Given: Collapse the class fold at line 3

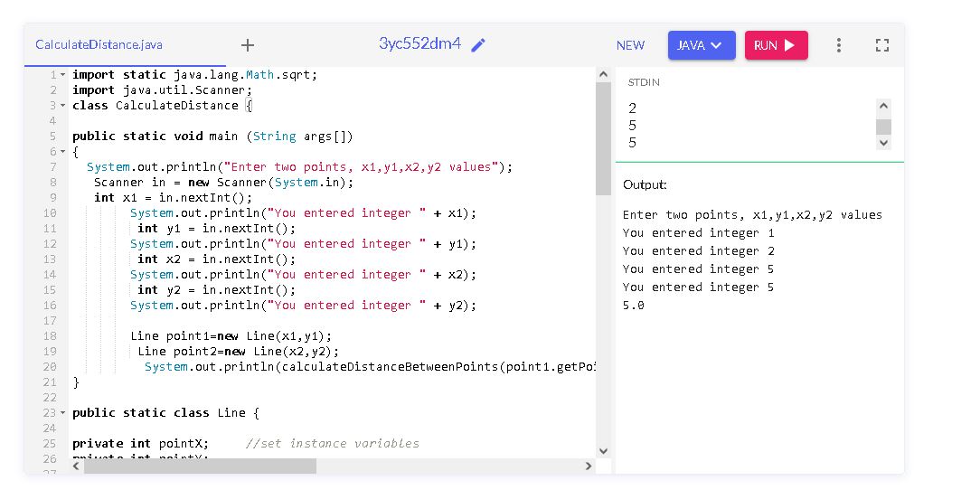Looking at the screenshot, I should [x=62, y=105].
